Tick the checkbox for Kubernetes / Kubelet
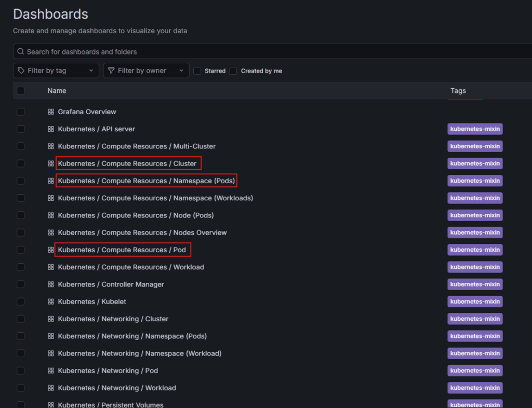The width and height of the screenshot is (532, 408). pos(21,302)
